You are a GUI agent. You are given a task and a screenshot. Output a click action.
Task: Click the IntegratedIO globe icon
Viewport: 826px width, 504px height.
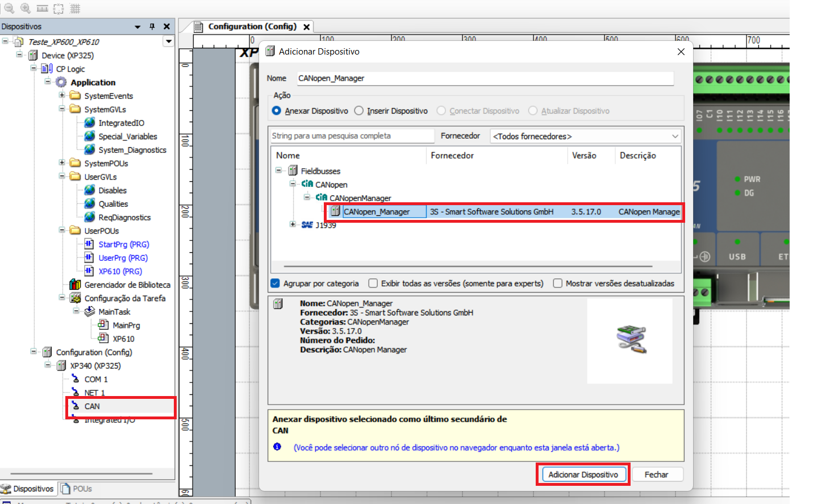coord(89,123)
